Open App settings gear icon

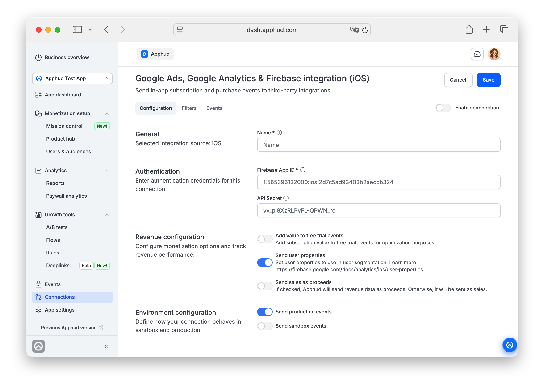pyautogui.click(x=38, y=310)
